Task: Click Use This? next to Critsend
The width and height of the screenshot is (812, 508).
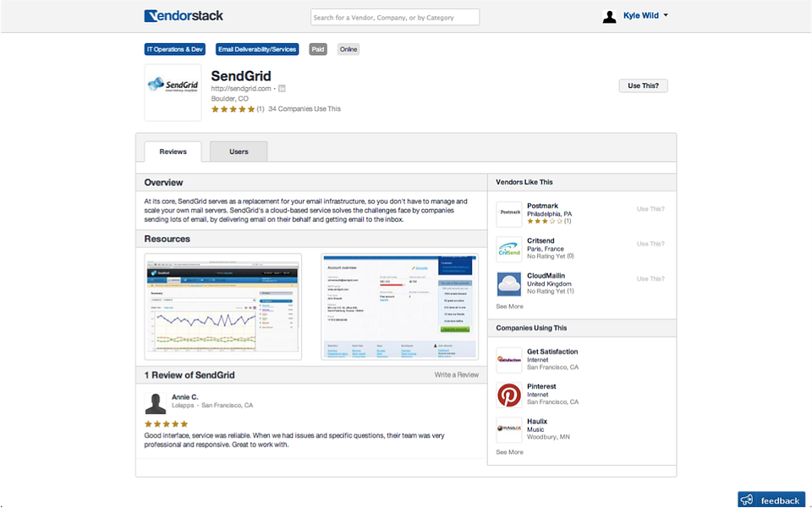Action: (650, 244)
